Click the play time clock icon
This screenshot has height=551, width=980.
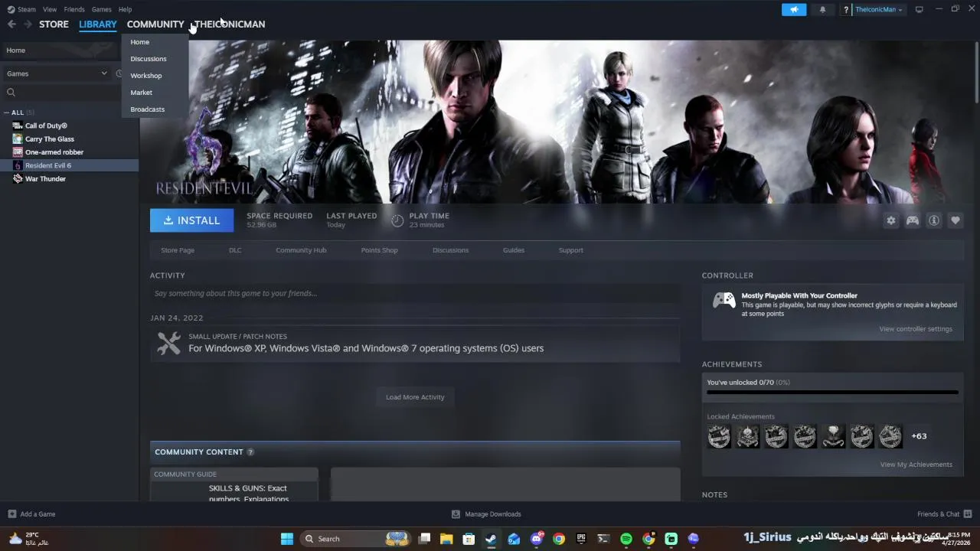click(397, 220)
